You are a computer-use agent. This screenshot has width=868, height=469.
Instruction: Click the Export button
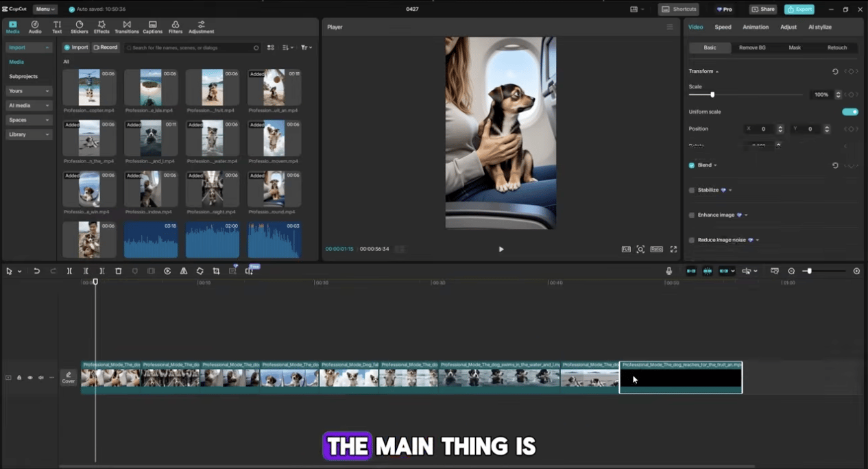click(x=799, y=10)
